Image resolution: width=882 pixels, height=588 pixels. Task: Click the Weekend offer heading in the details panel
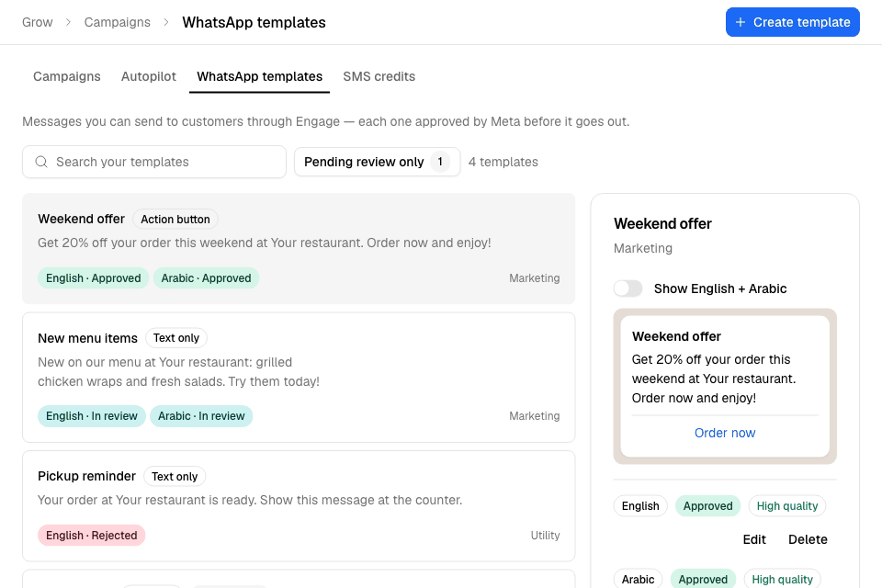pyautogui.click(x=662, y=224)
